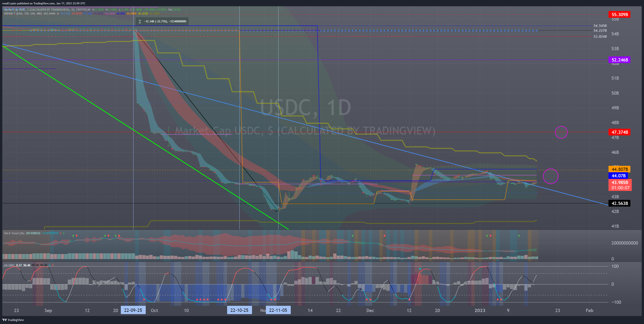
Task: Click the 54.545B level label
Action: [x=600, y=26]
